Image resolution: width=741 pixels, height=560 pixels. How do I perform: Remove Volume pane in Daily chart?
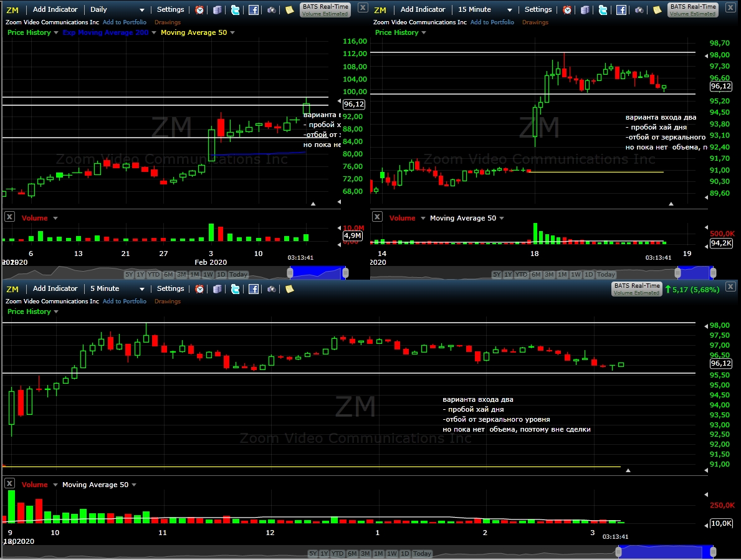coord(9,217)
